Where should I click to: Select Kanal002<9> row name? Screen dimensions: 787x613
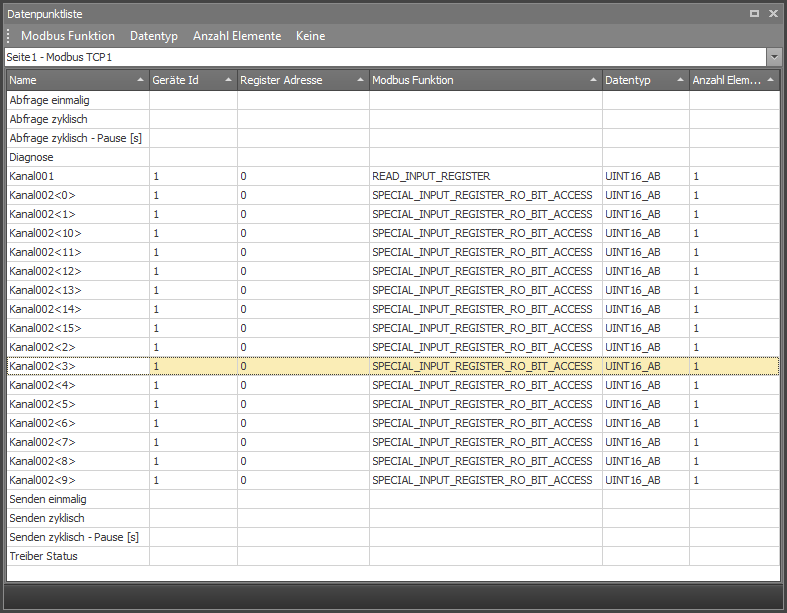[x=78, y=480]
